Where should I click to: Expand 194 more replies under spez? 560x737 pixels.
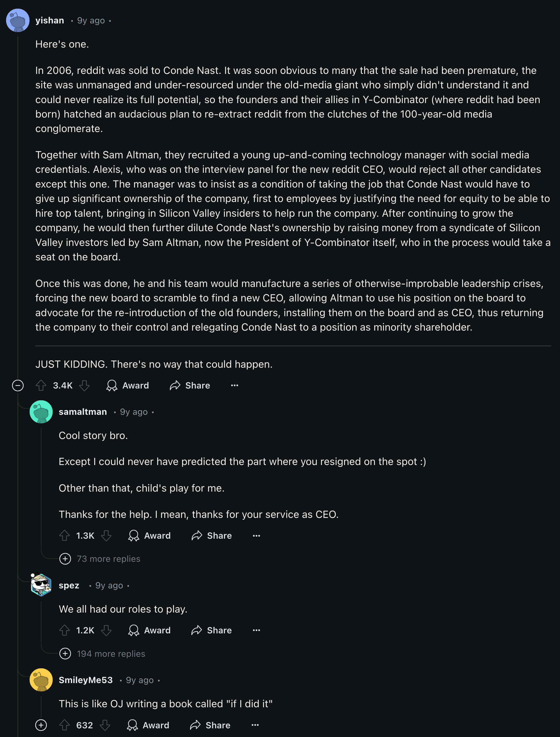(x=102, y=654)
